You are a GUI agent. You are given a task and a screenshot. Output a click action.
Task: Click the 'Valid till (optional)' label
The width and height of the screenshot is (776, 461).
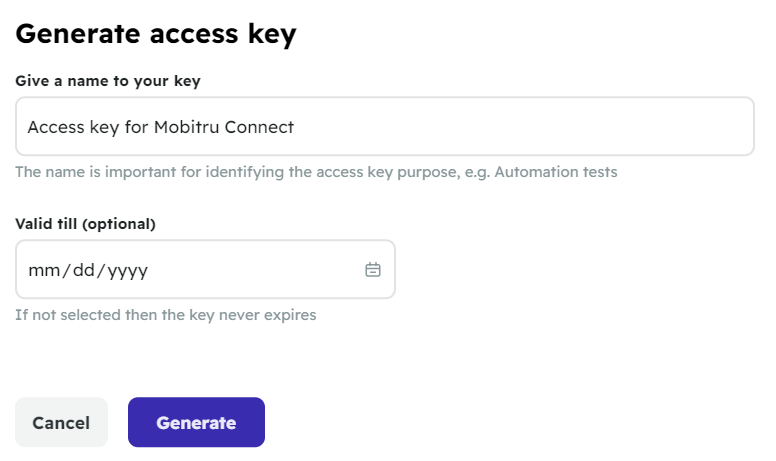(x=85, y=224)
